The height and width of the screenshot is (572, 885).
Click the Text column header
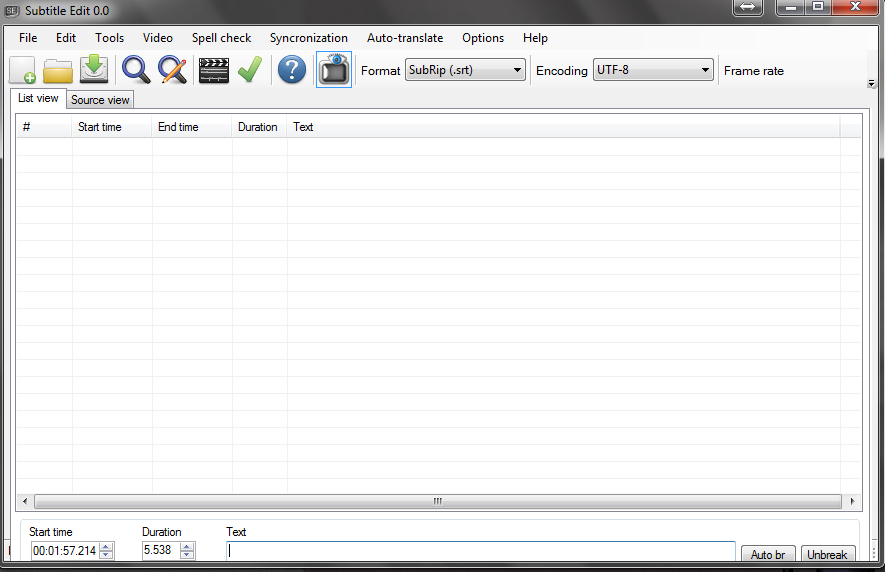563,127
